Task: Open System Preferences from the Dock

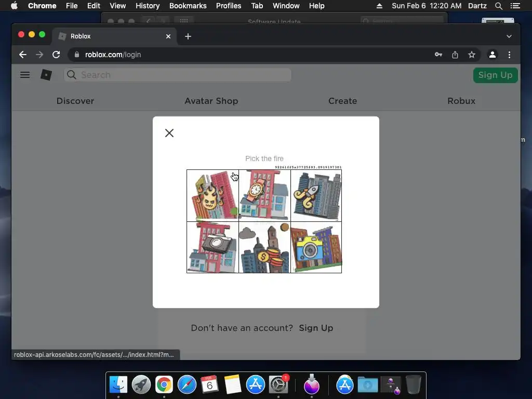Action: [278, 384]
